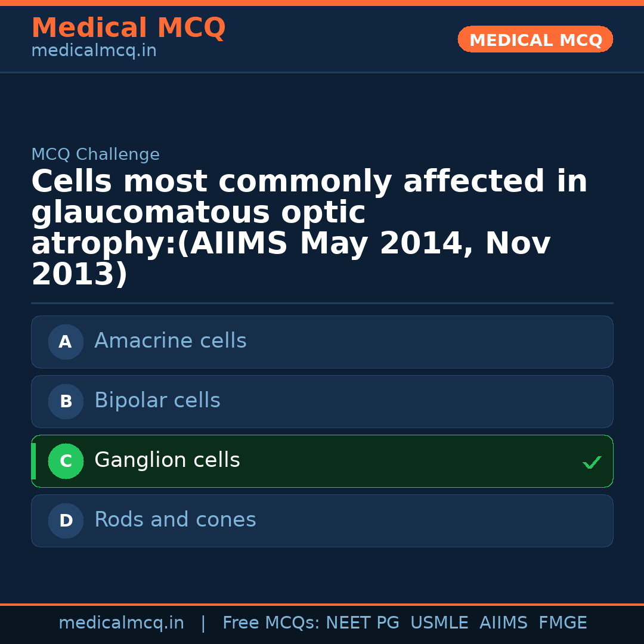
Task: Open the medicalmcq.in link in the footer
Action: tap(121, 623)
